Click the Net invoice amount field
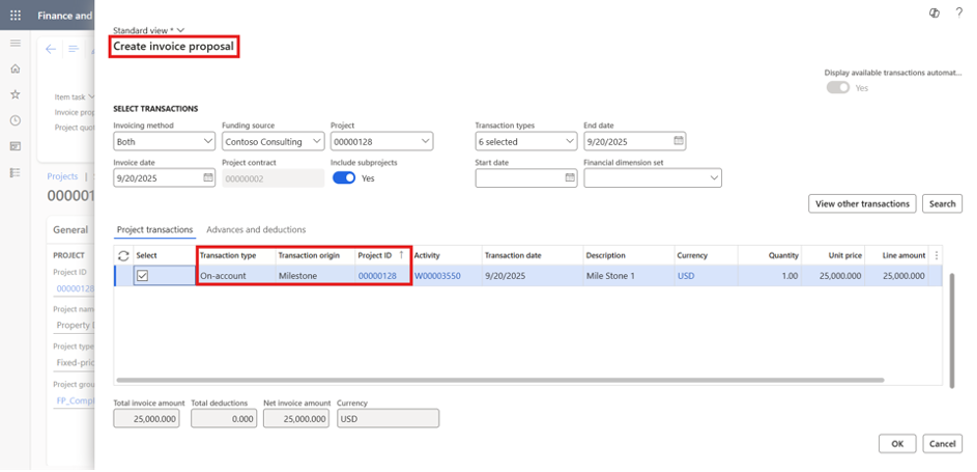Viewport: 977px width, 472px height. pyautogui.click(x=296, y=419)
